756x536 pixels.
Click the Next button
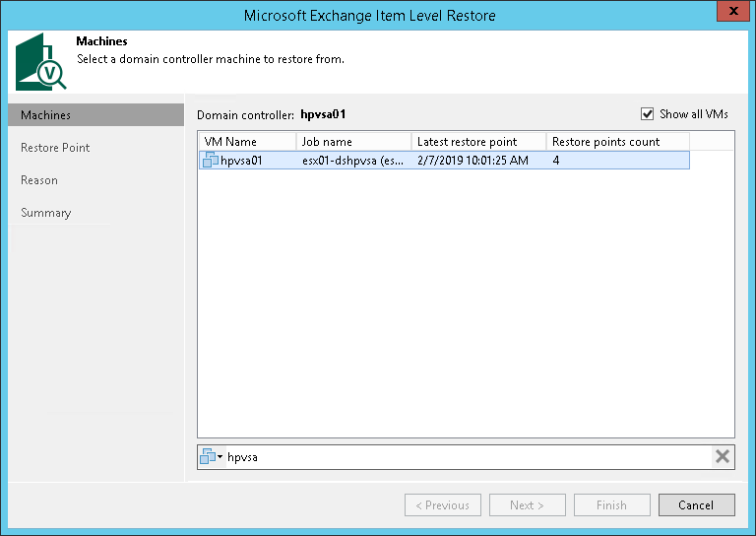tap(527, 504)
